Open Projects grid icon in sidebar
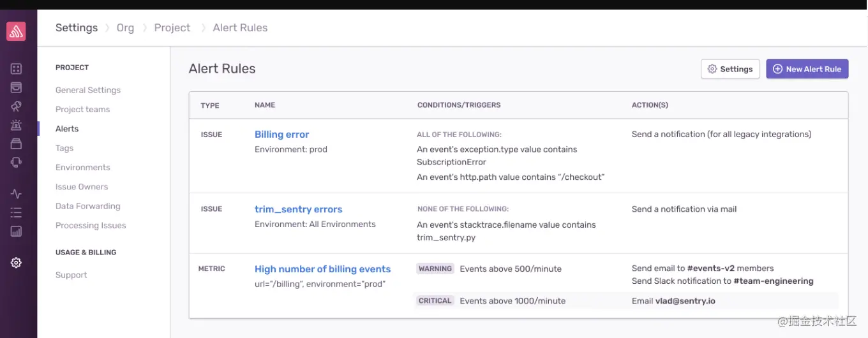 [x=17, y=69]
